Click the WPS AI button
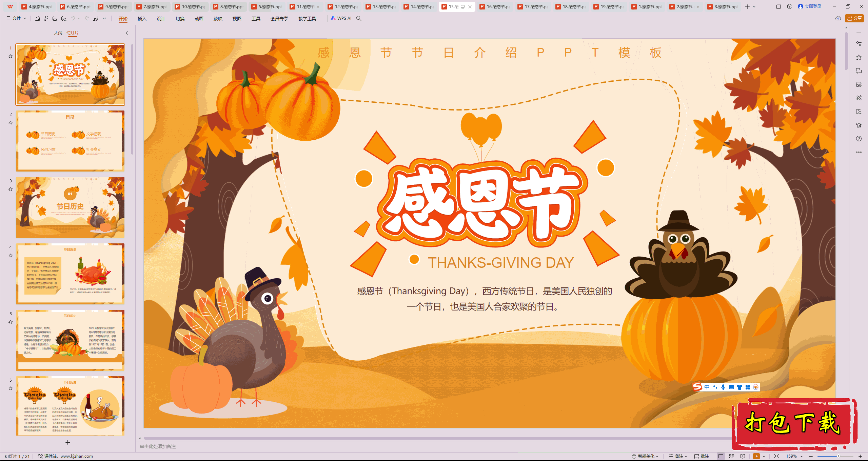 [341, 18]
